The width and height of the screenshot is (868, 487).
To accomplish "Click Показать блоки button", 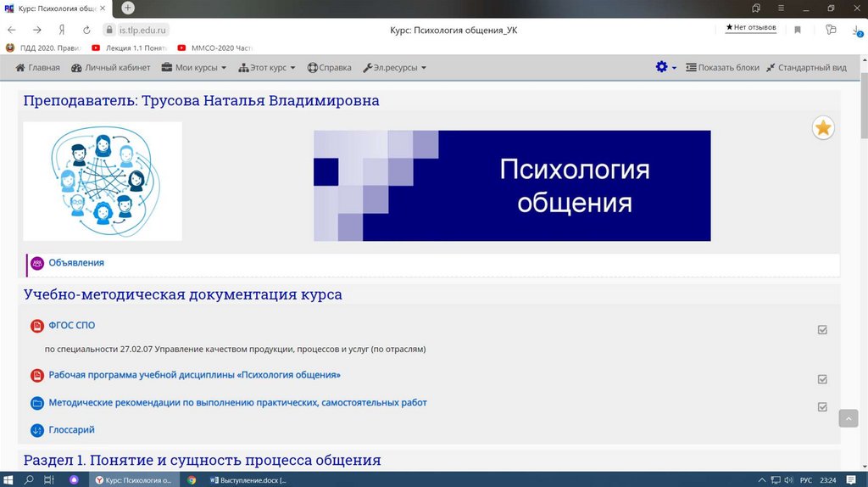I will (722, 68).
